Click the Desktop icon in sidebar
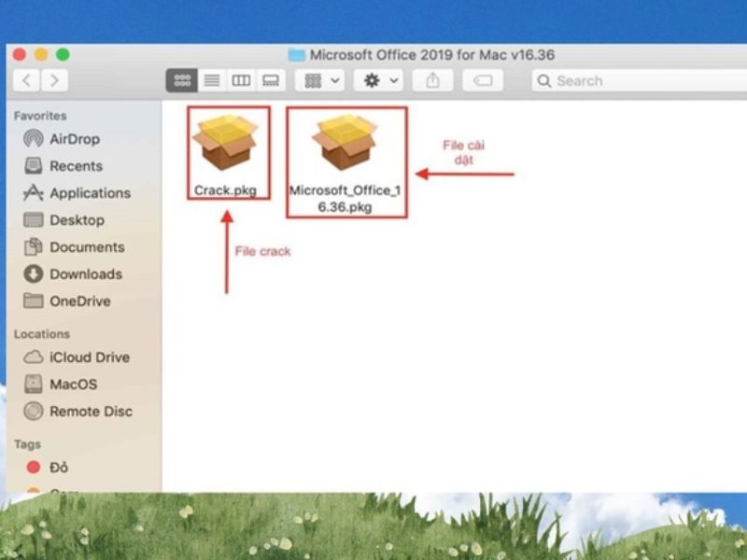 click(x=34, y=220)
